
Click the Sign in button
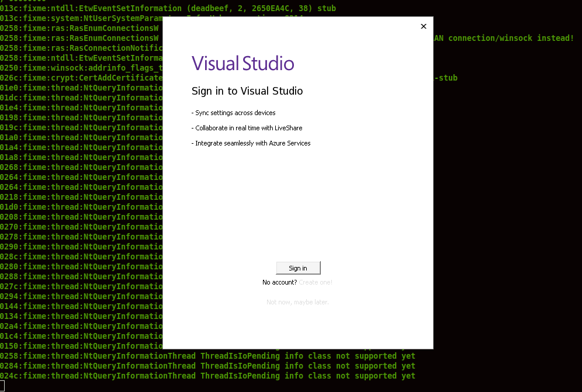(298, 268)
